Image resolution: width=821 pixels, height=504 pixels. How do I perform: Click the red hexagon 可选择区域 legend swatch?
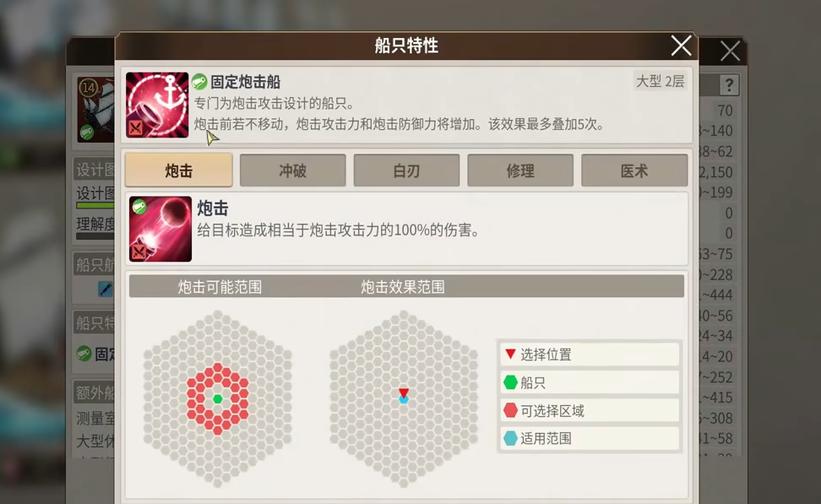click(510, 410)
